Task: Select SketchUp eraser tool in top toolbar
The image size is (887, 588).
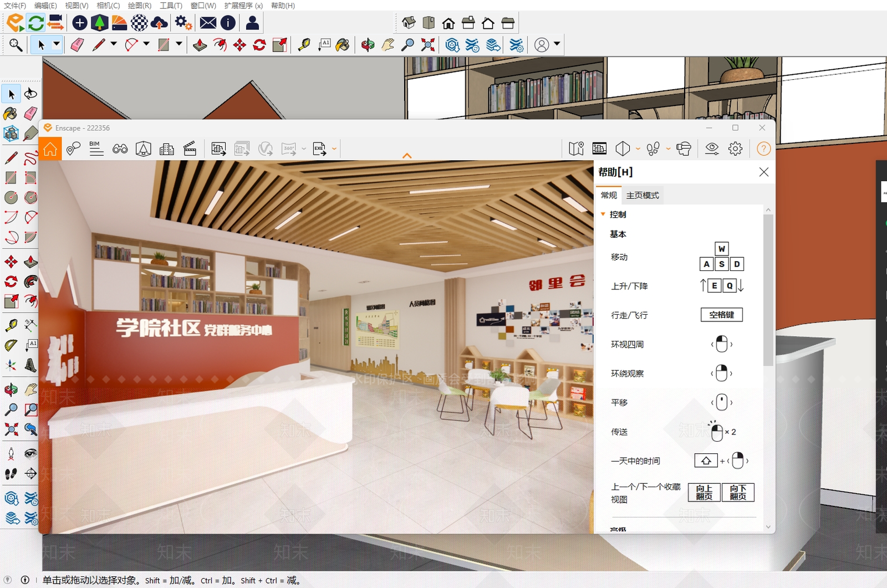Action: 77,45
